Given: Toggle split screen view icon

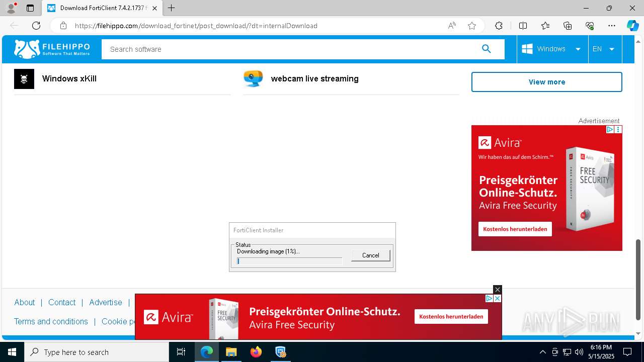Looking at the screenshot, I should [523, 26].
